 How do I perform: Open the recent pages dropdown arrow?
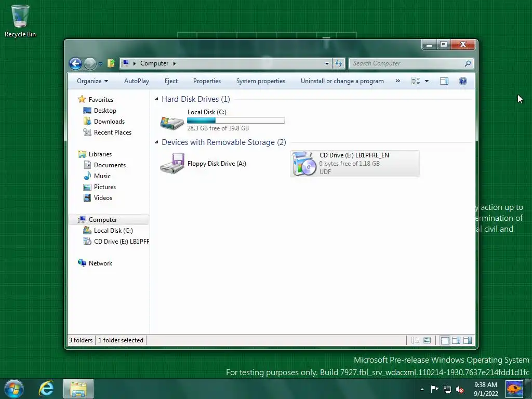click(100, 63)
